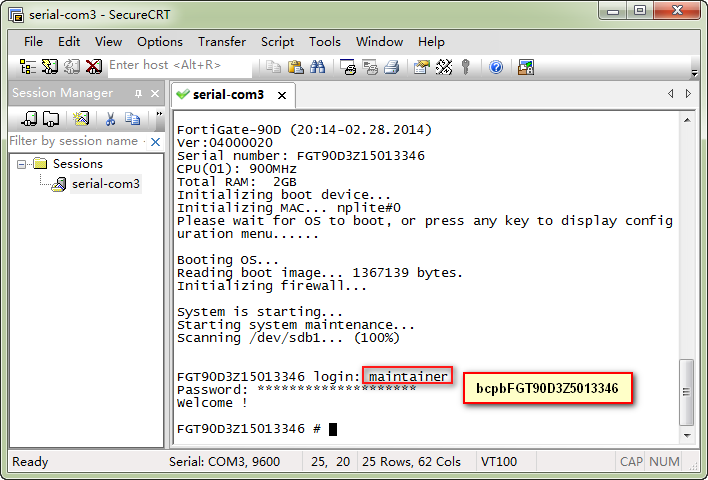
Task: Click the Print printer icon
Action: 391,67
